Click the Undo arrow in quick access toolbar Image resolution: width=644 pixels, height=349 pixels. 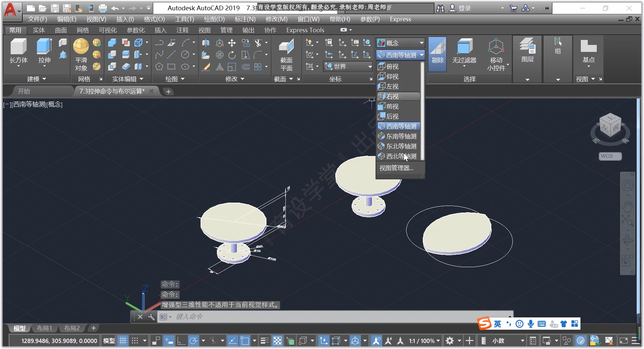[115, 8]
